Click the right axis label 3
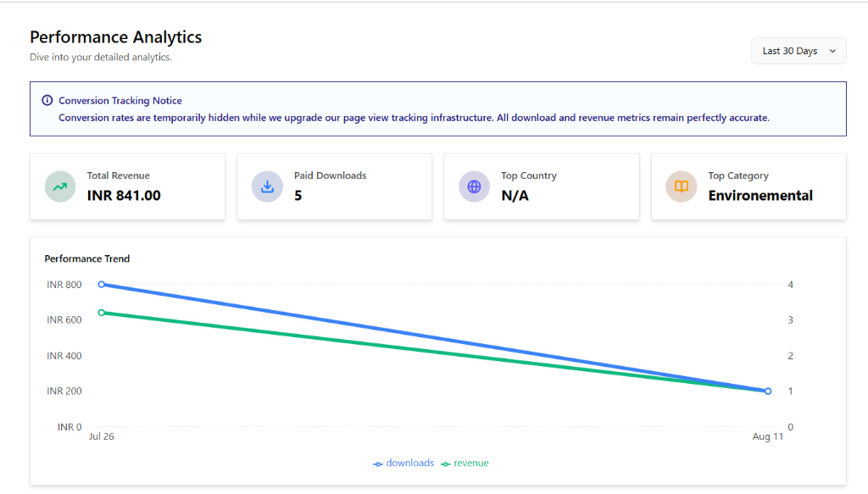This screenshot has height=494, width=868. tap(791, 319)
